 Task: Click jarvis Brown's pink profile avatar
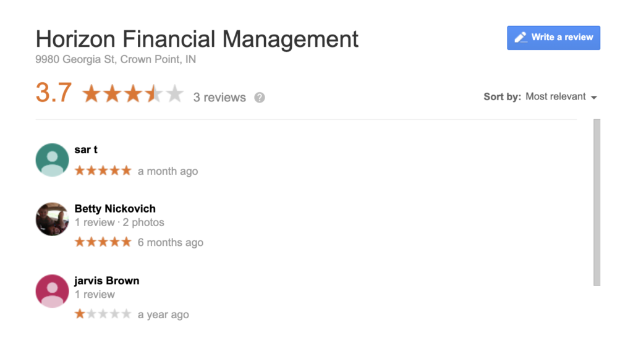[52, 291]
